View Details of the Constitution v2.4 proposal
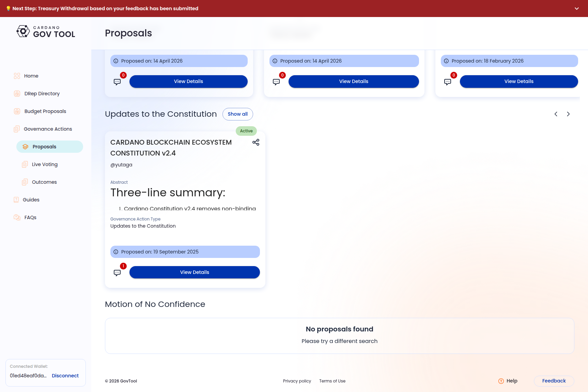 [x=195, y=272]
